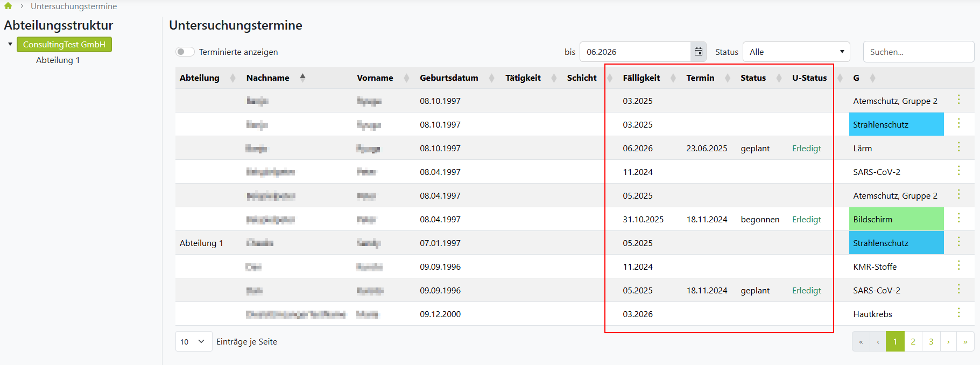980x365 pixels.
Task: Go to the next page arrow
Action: (948, 341)
